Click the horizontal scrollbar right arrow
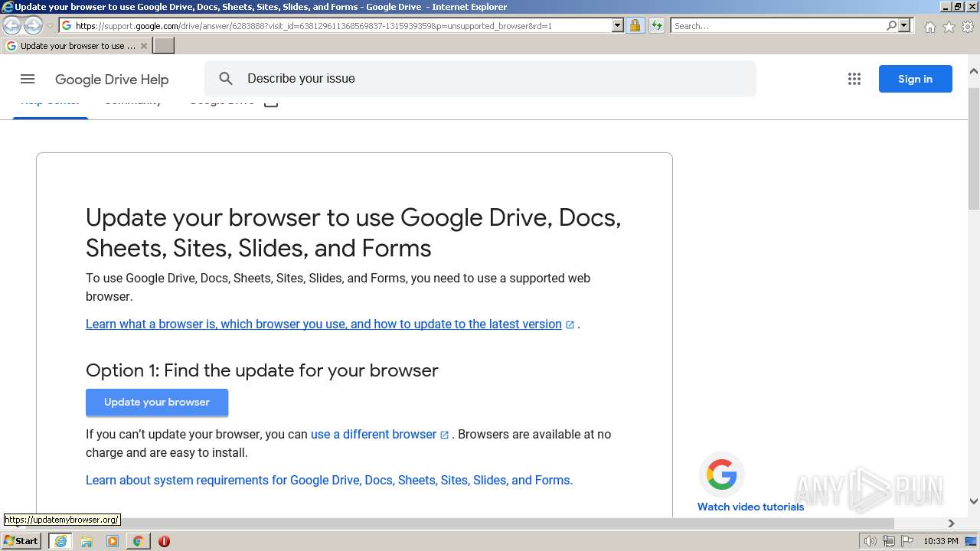The image size is (980, 551). pos(951,523)
